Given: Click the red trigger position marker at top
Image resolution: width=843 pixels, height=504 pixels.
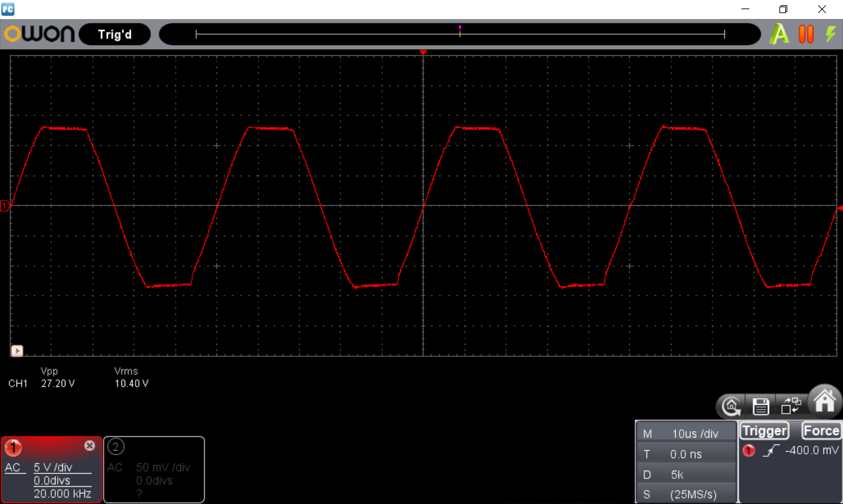Looking at the screenshot, I should click(423, 52).
